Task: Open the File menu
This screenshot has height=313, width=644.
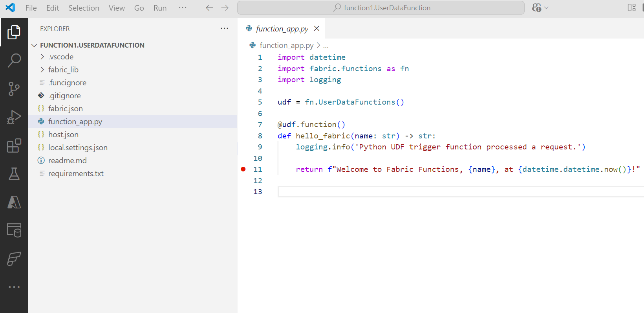Action: (x=31, y=8)
